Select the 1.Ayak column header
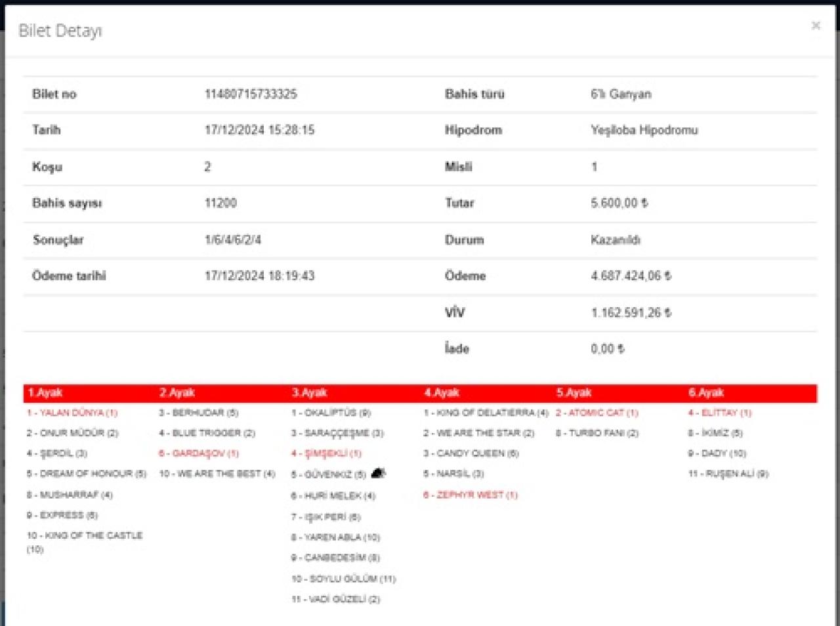 [45, 392]
